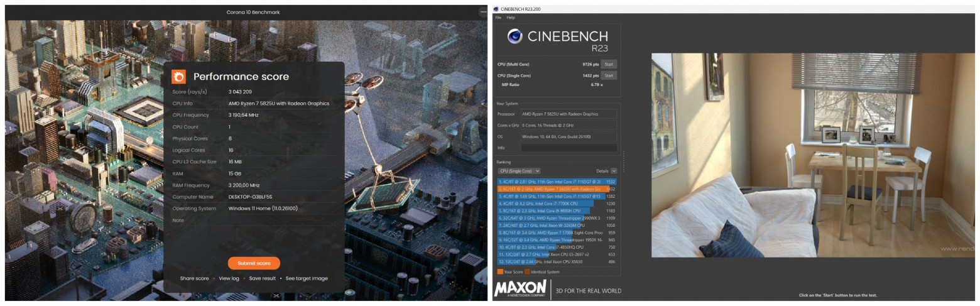Open See target image link
This screenshot has width=980, height=306.
point(307,278)
